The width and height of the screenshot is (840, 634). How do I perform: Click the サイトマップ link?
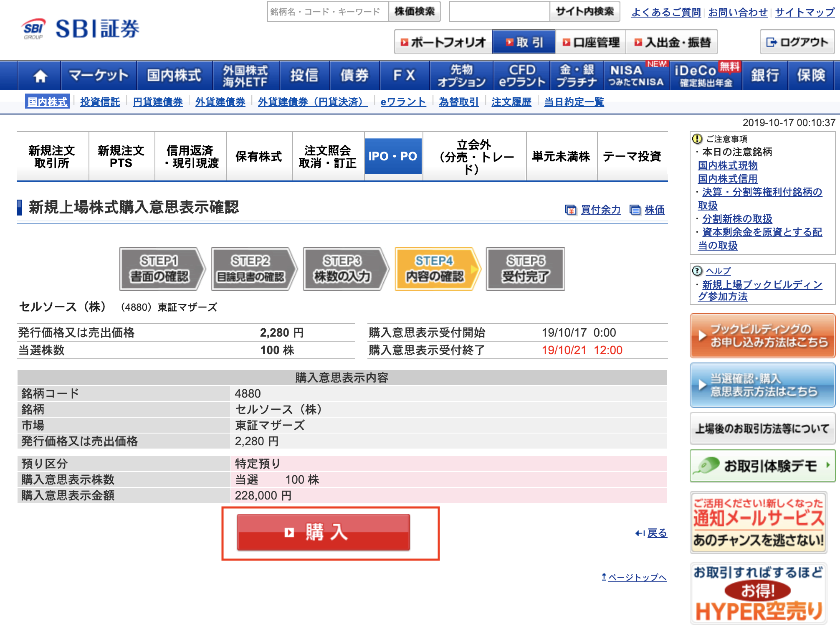(805, 12)
